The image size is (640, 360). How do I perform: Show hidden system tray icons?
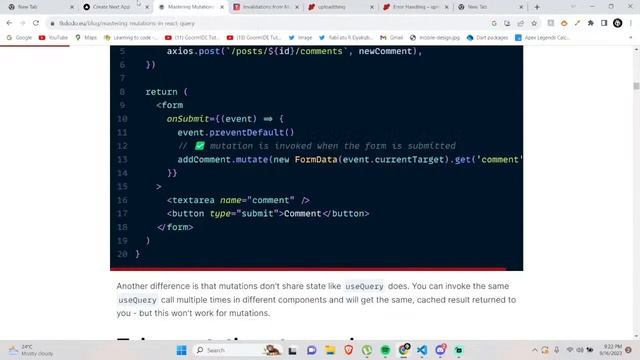tap(534, 350)
